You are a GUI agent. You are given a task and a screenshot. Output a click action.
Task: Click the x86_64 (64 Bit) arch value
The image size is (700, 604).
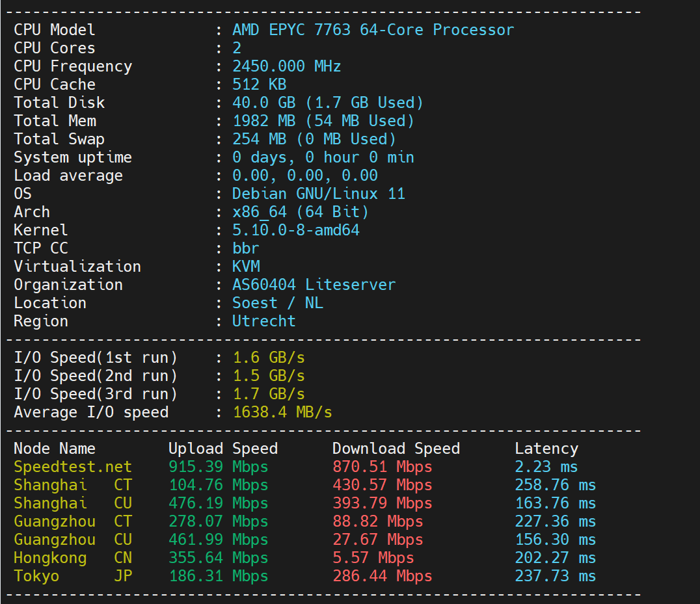tap(301, 213)
